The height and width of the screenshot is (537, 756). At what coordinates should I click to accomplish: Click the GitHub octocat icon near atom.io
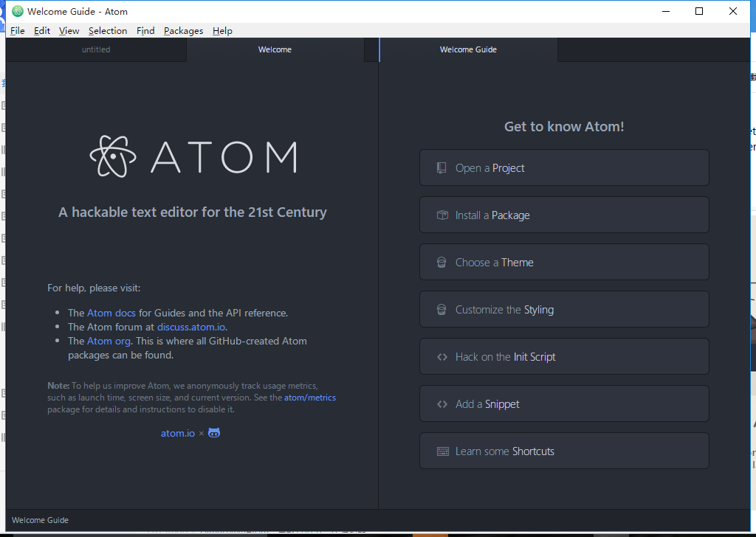(x=214, y=433)
